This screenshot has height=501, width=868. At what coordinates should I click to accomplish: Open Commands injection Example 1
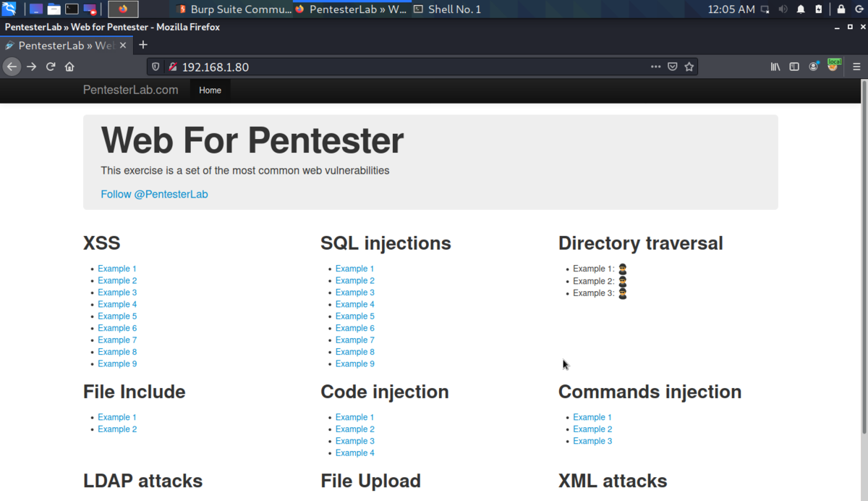click(x=592, y=417)
